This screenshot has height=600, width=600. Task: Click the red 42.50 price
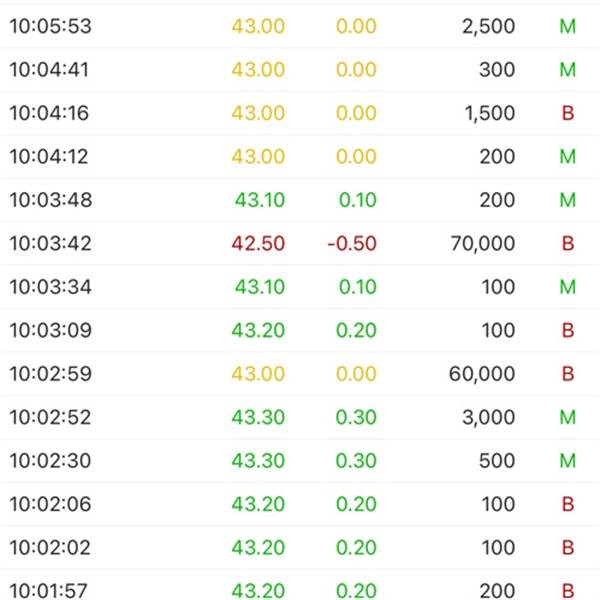pos(258,243)
